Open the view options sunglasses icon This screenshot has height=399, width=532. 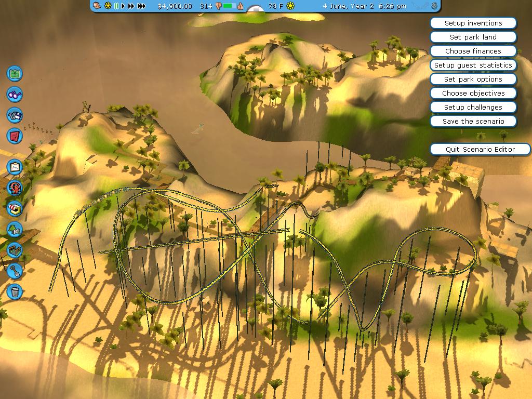(15, 95)
